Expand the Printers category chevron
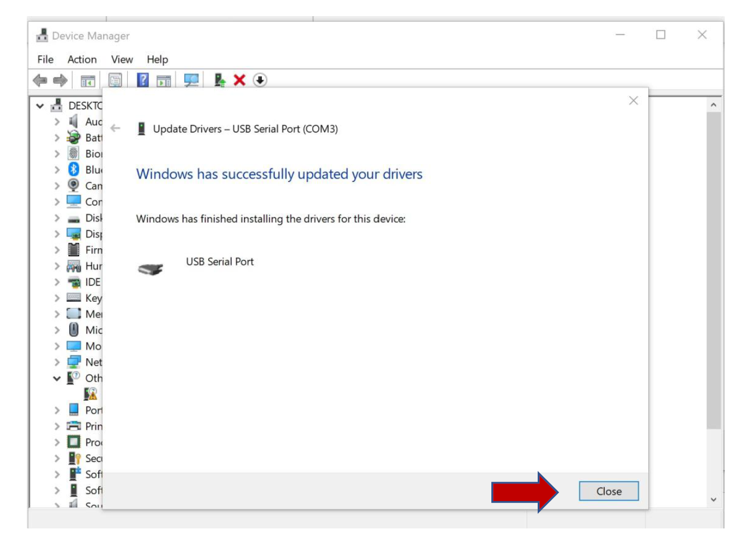The height and width of the screenshot is (558, 756). [x=57, y=426]
